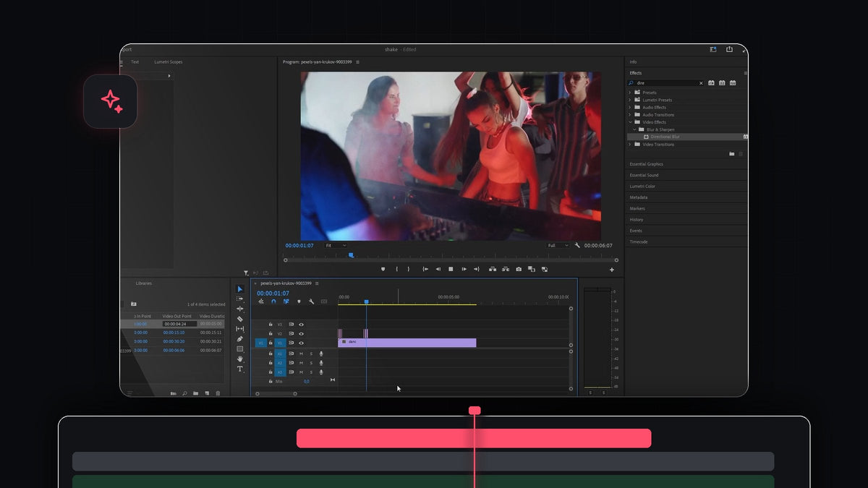Toggle timeline Snap magnet icon

coord(273,301)
